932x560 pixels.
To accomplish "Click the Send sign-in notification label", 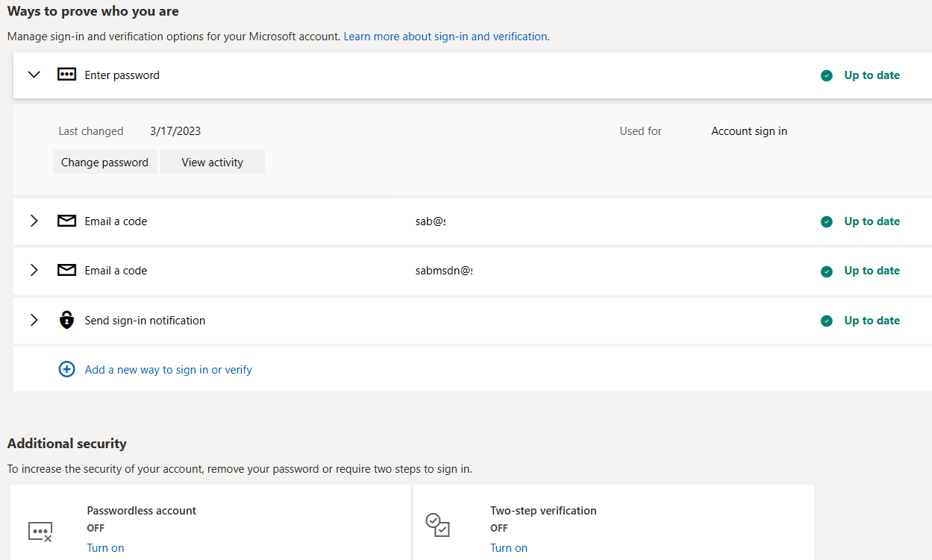I will (x=145, y=321).
